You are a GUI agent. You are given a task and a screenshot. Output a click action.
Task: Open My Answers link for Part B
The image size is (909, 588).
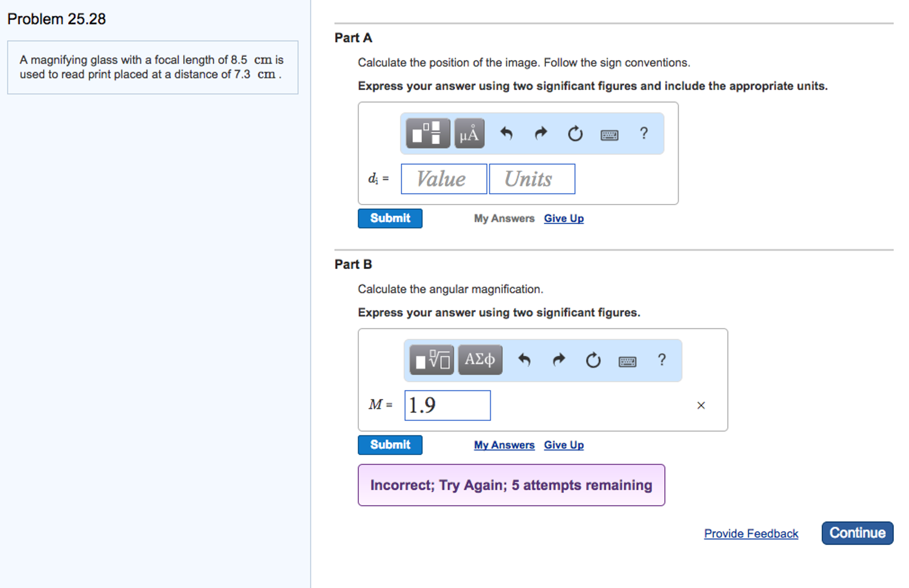(504, 445)
